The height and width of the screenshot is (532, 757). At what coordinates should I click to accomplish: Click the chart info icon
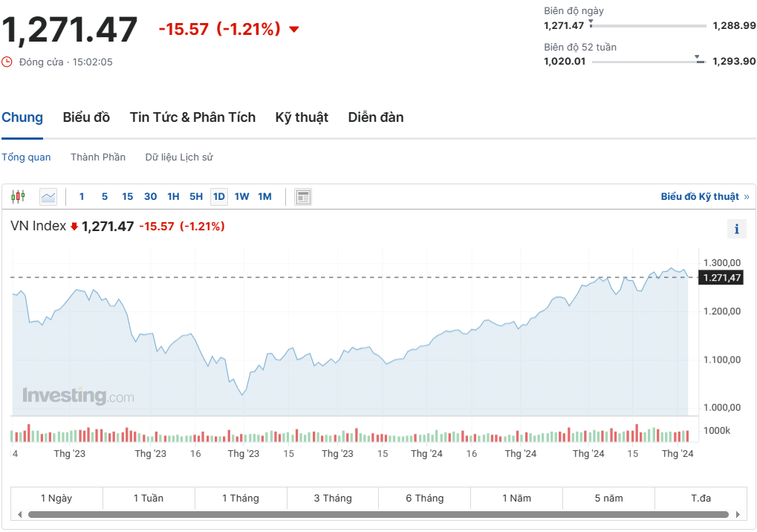[736, 229]
